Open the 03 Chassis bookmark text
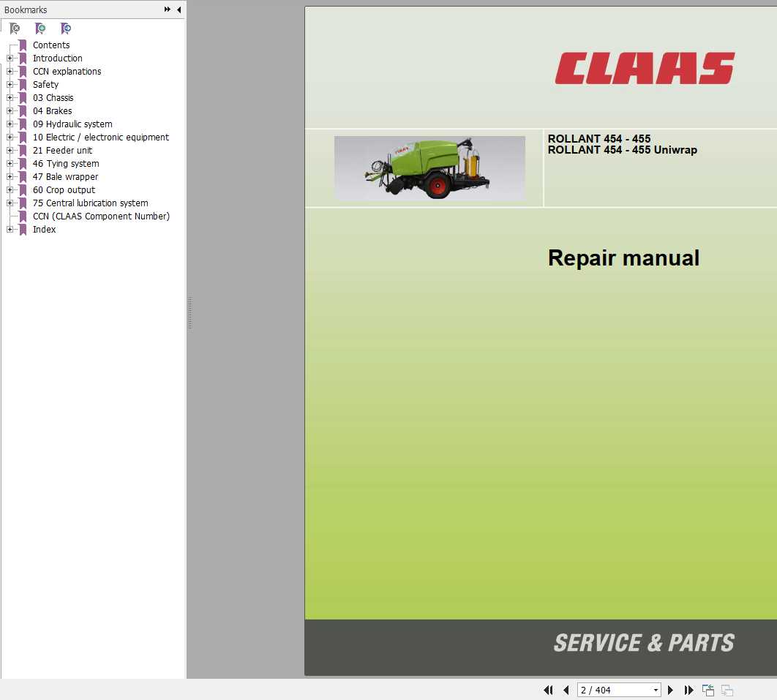The image size is (777, 700). point(53,97)
